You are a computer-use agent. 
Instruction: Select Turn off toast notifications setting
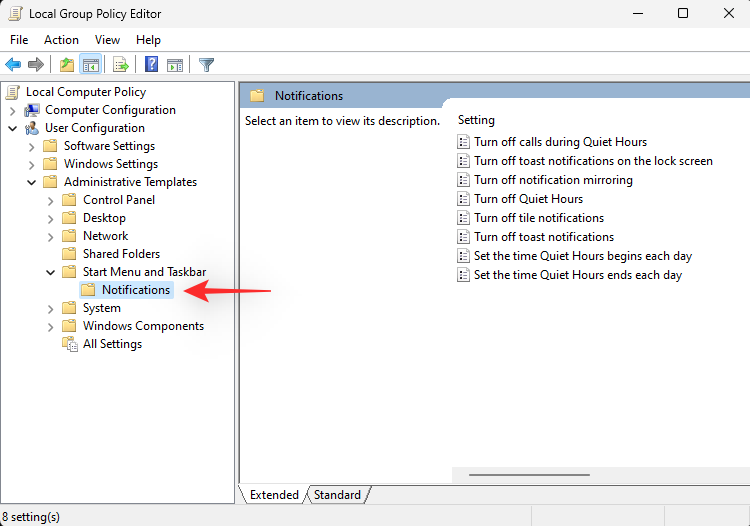pyautogui.click(x=544, y=237)
